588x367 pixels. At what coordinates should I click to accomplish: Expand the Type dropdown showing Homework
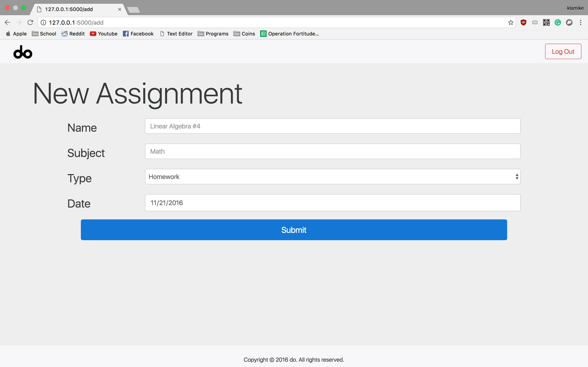(x=332, y=177)
